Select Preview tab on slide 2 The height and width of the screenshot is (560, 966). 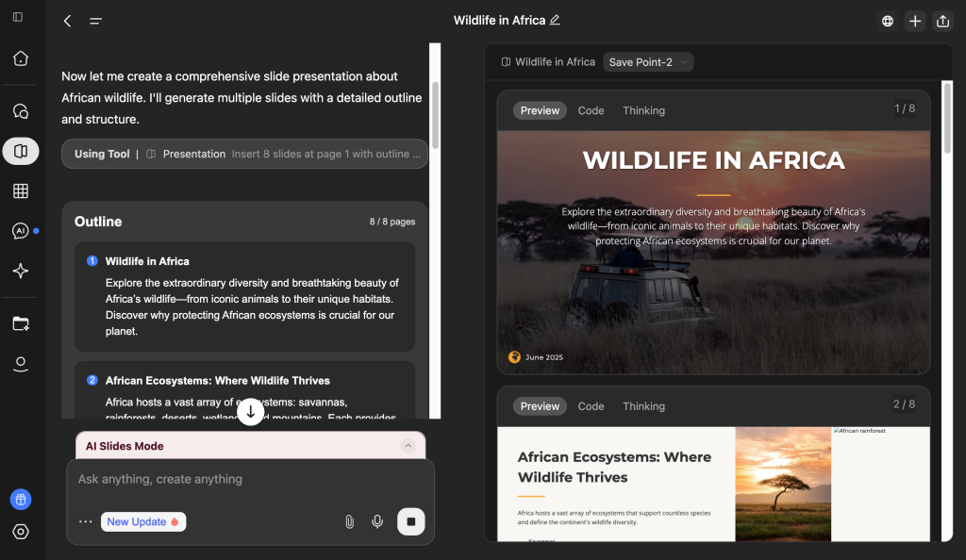tap(540, 406)
